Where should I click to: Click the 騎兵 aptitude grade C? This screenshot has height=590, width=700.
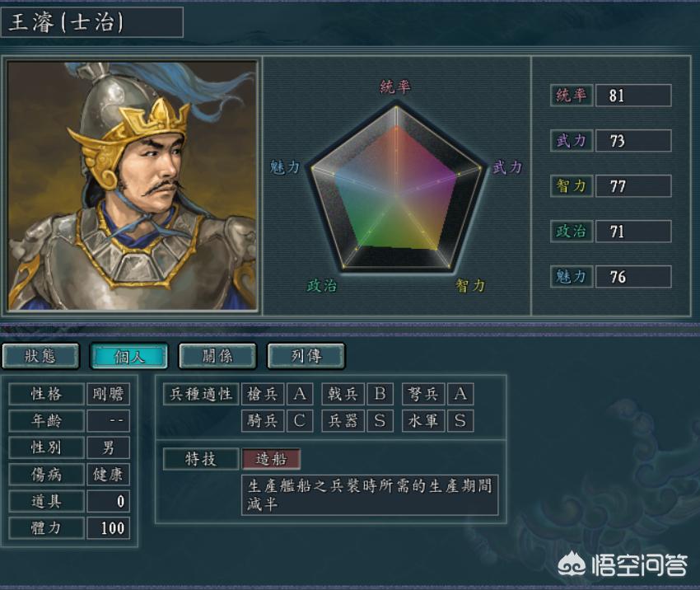point(300,421)
